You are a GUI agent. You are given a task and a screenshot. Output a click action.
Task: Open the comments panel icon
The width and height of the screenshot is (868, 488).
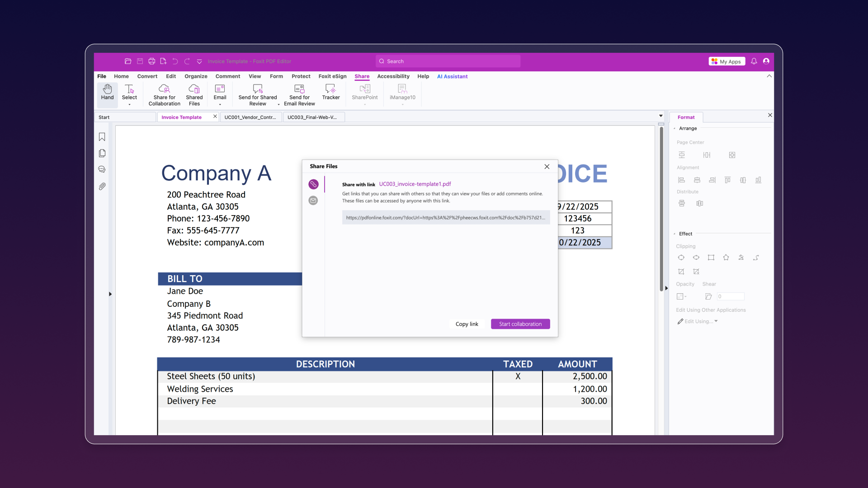point(102,169)
